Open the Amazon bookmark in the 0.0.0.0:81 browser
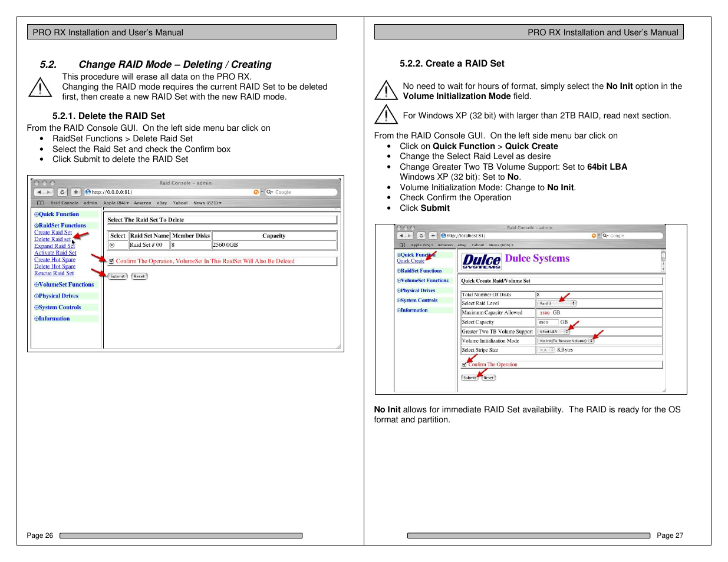Viewport: 728px width, 562px height. tap(143, 203)
